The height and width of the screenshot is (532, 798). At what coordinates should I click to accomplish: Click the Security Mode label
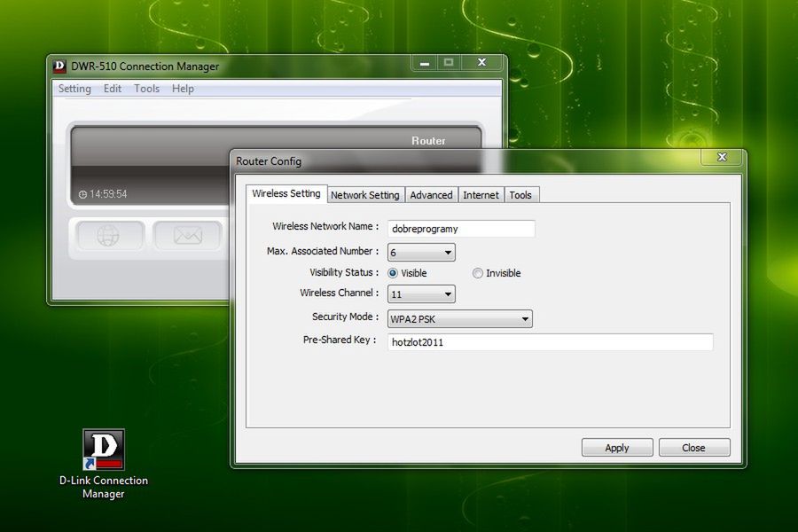pyautogui.click(x=346, y=317)
